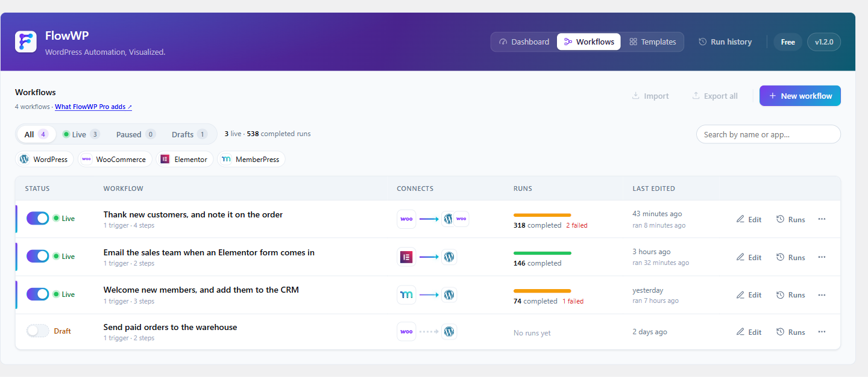The width and height of the screenshot is (868, 377).
Task: Filter by Live workflows
Action: point(81,134)
